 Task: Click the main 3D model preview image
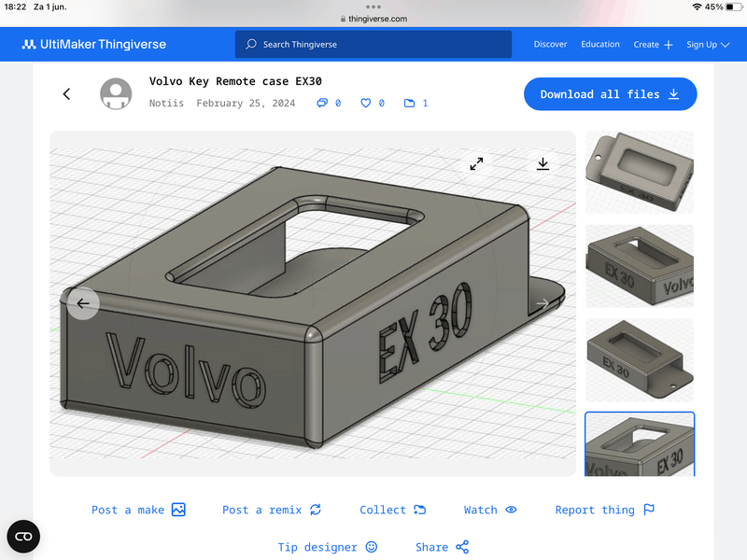(x=313, y=303)
